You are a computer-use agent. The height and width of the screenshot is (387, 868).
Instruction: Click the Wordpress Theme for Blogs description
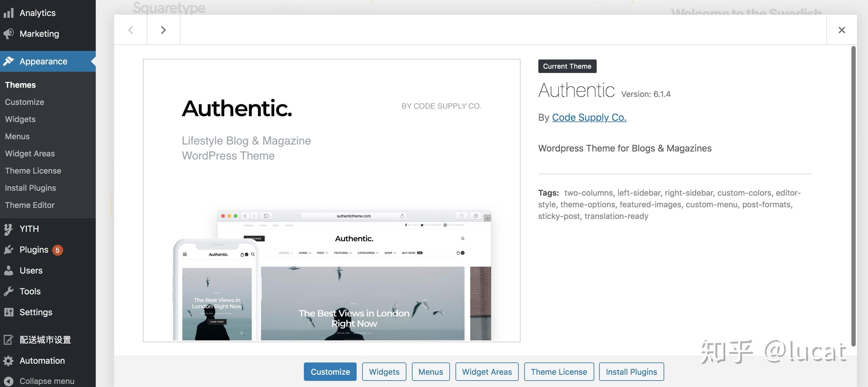pyautogui.click(x=625, y=148)
